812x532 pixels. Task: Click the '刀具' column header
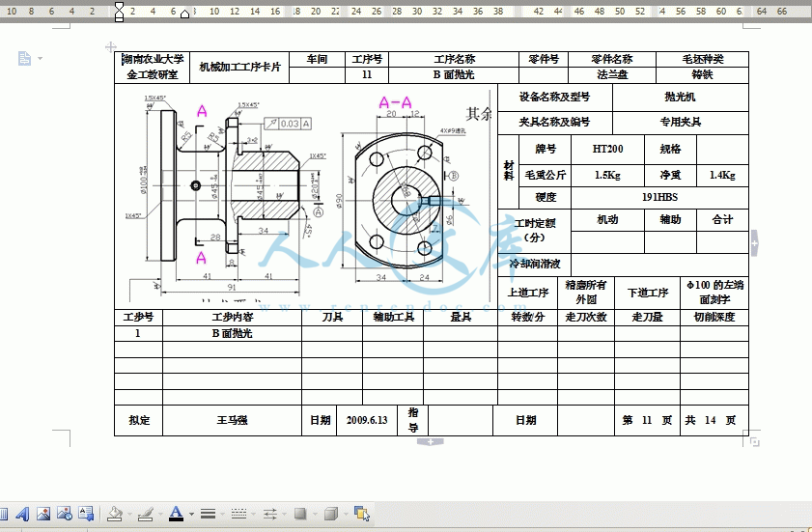point(332,318)
